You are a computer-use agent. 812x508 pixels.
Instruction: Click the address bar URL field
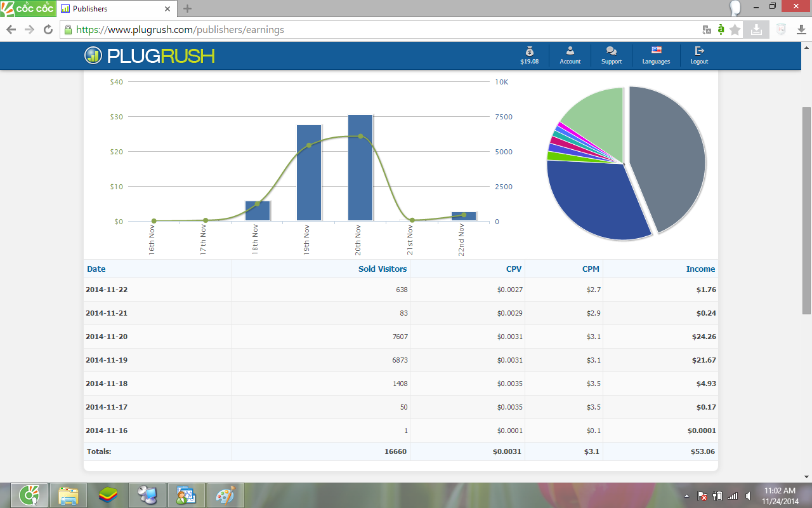381,30
